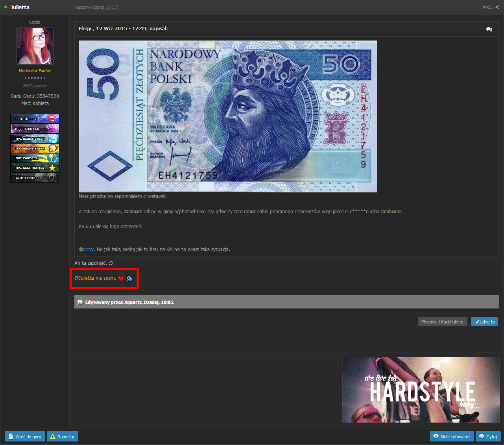The height and width of the screenshot is (445, 504).
Task: Click the 'Gadu Gadu: 35547520' contact text
Action: [35, 96]
